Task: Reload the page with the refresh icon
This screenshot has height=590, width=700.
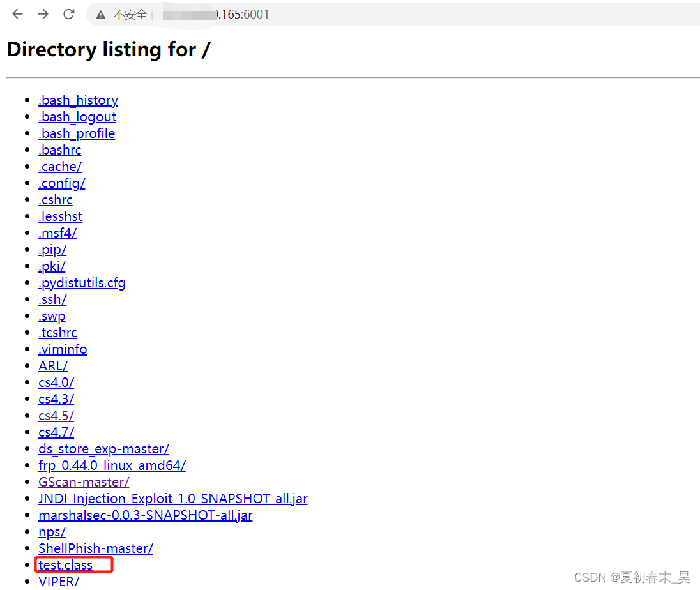Action: tap(69, 14)
